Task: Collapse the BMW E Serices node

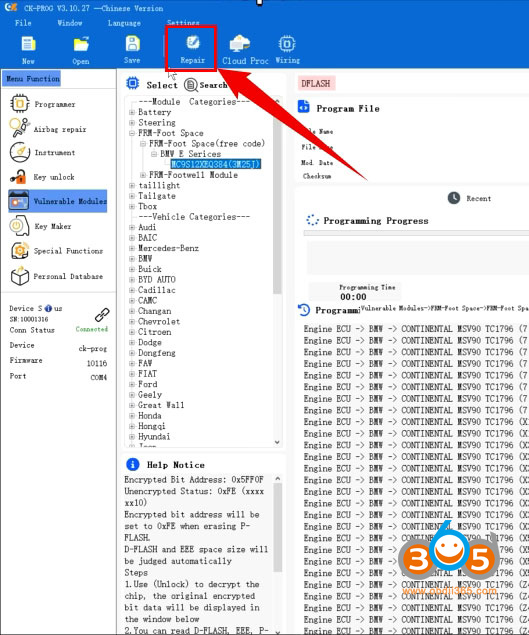Action: coord(154,154)
